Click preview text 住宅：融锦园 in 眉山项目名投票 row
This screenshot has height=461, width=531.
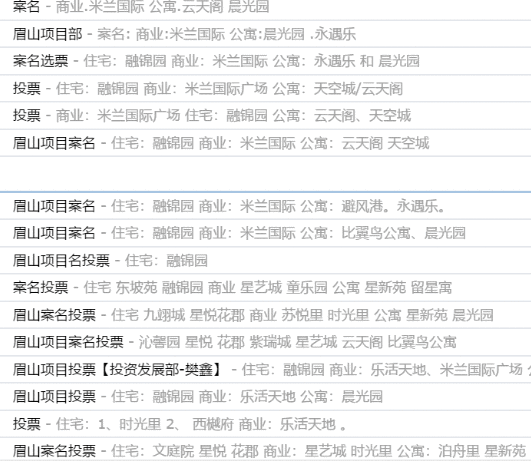166,261
